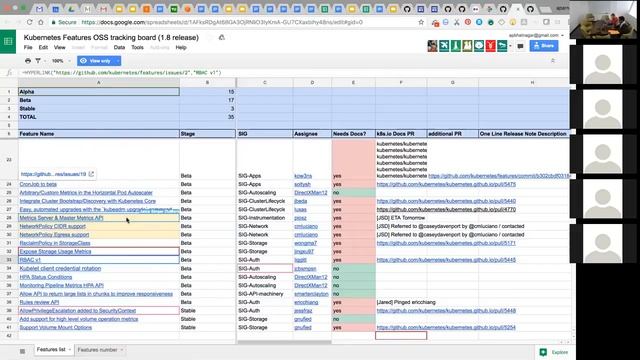Click the blue Share button
This screenshot has height=360, width=640.
coord(544,46)
